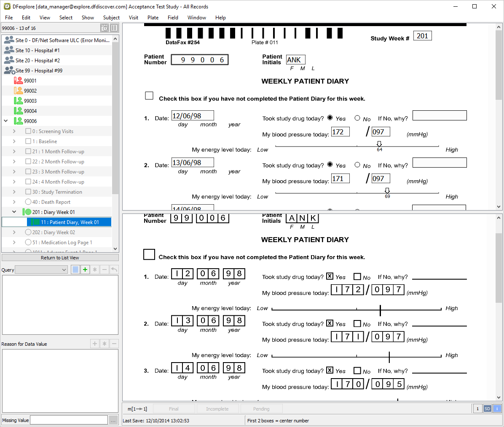This screenshot has height=427, width=504.
Task: Select the red subject icon for 99001
Action: tap(18, 80)
